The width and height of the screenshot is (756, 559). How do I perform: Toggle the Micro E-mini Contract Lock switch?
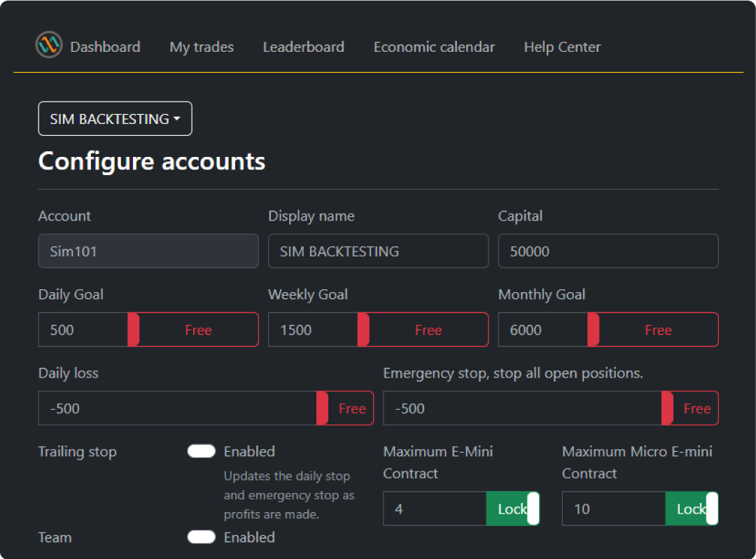pyautogui.click(x=692, y=509)
